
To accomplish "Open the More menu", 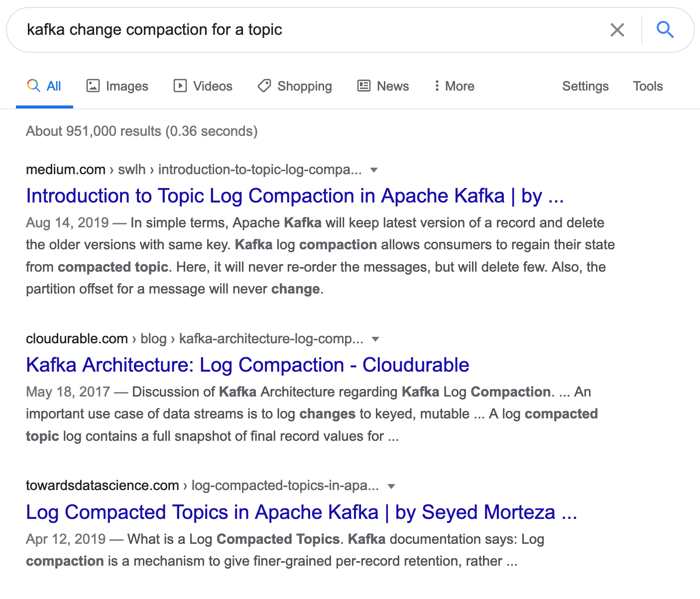I will click(x=454, y=86).
